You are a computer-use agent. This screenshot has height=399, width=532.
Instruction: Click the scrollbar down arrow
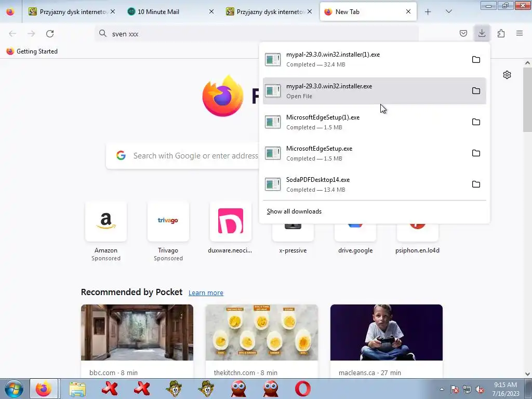(x=527, y=374)
